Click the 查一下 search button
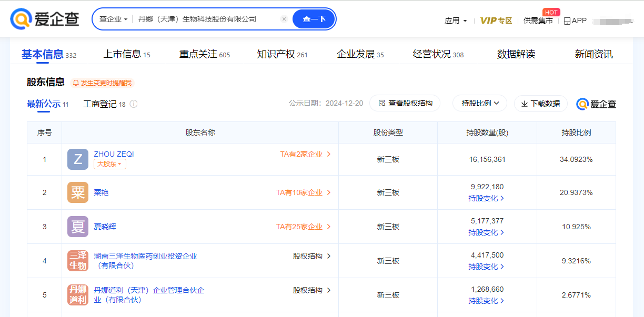644x317 pixels. 314,19
